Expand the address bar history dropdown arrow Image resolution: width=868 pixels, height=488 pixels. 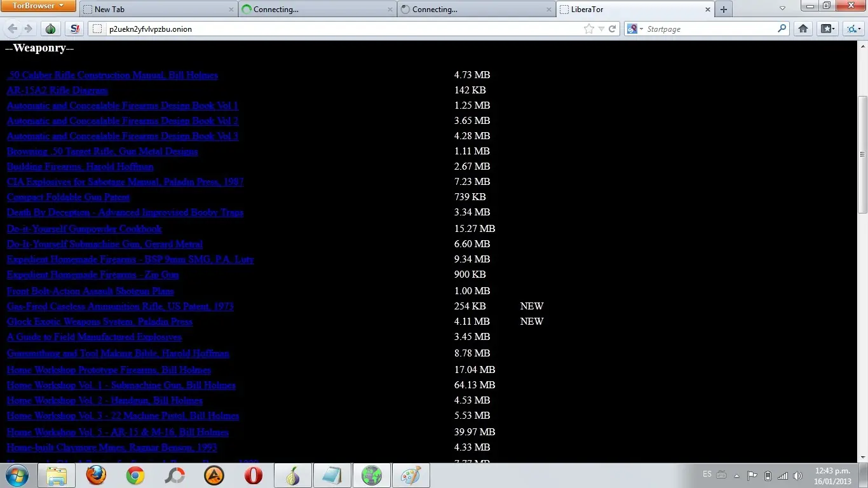[x=601, y=29]
